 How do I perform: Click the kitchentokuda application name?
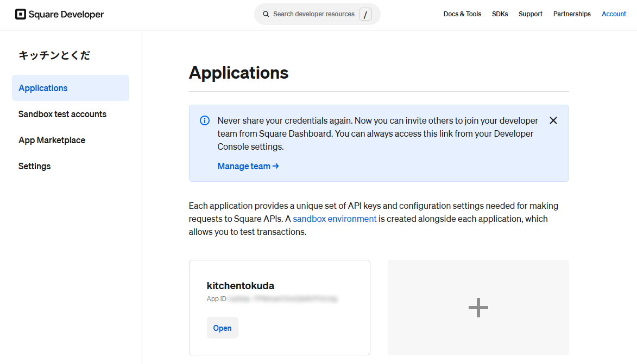pyautogui.click(x=240, y=286)
